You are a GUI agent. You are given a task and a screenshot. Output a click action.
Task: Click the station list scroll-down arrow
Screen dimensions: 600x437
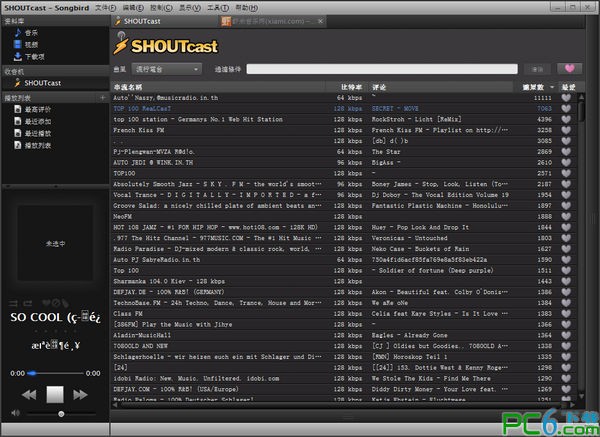(581, 396)
